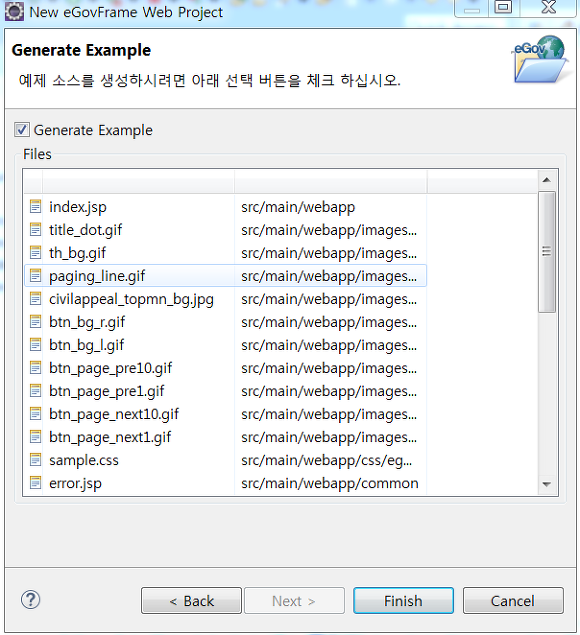
Task: Click the path cell for btn_bg_r.gif
Action: (329, 323)
